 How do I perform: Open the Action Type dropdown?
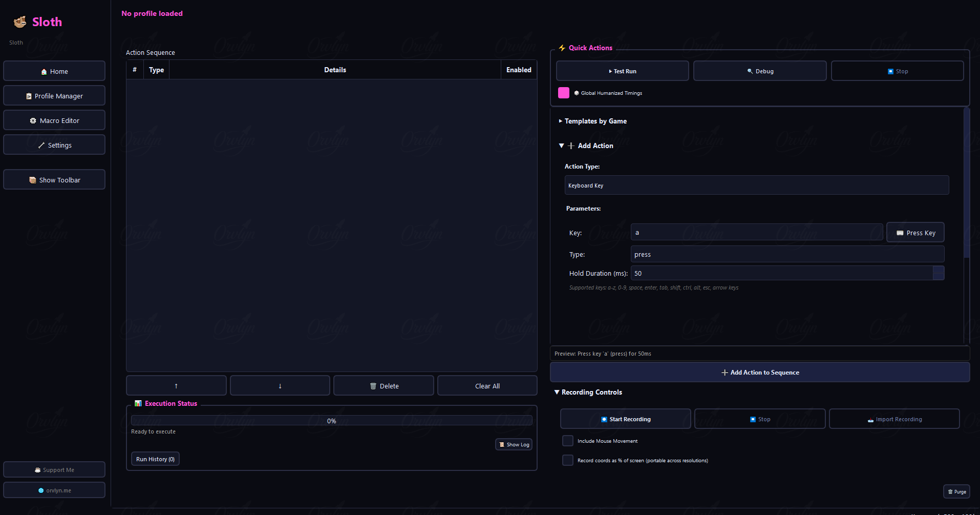click(756, 186)
